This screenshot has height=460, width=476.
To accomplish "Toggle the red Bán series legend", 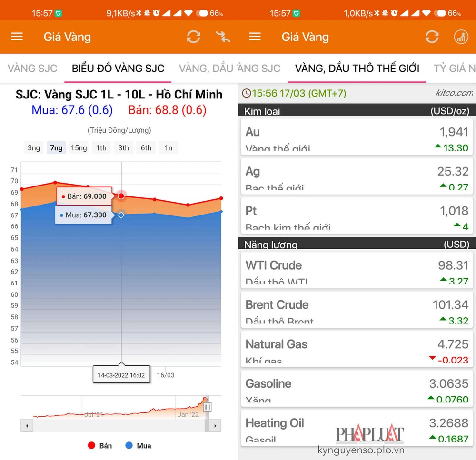I will click(x=99, y=446).
